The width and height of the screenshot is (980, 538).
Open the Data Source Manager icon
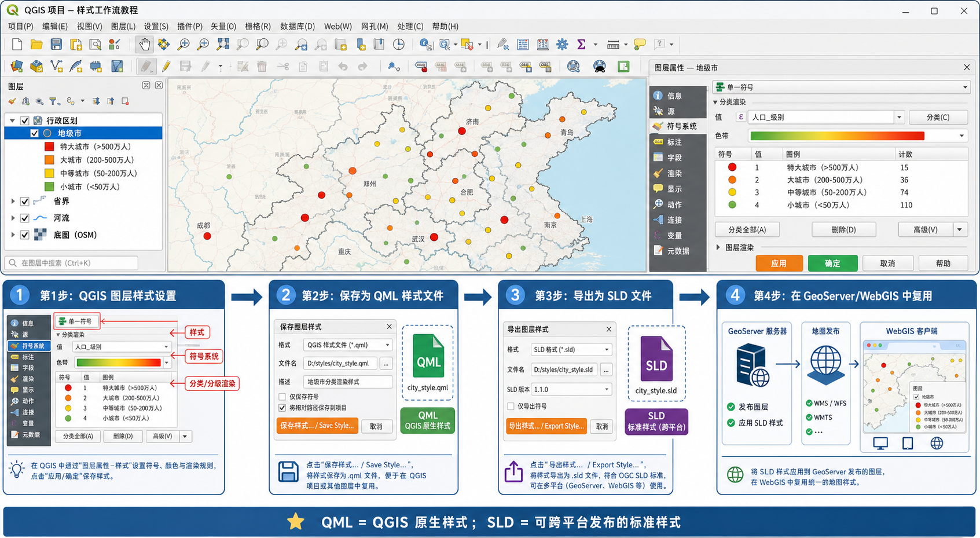pos(17,67)
